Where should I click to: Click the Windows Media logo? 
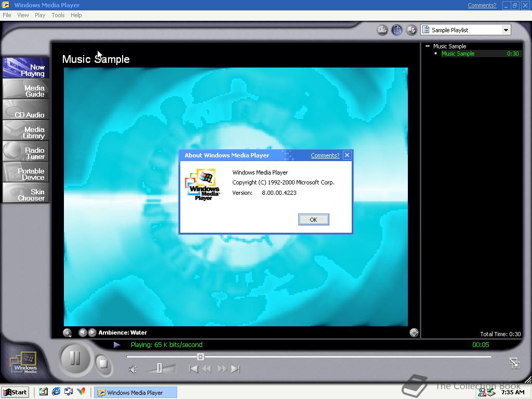click(x=24, y=363)
